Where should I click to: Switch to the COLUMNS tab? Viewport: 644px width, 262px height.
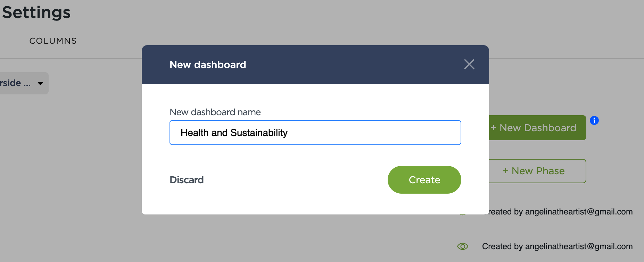[x=53, y=41]
